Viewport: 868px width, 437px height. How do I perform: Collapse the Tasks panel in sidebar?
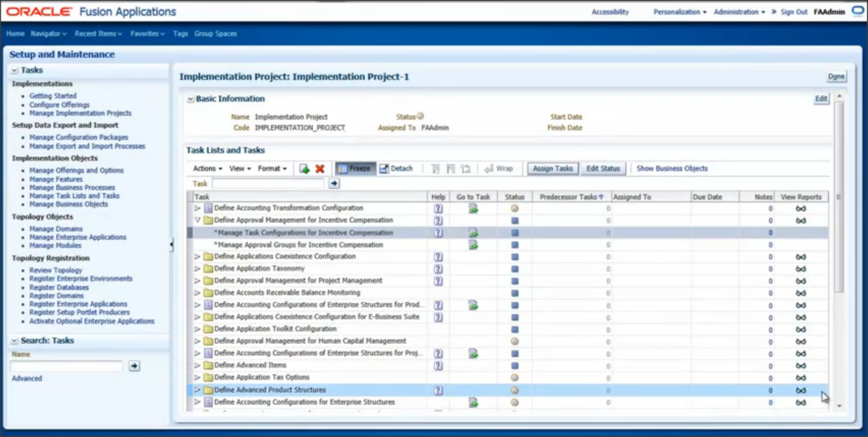pyautogui.click(x=14, y=70)
